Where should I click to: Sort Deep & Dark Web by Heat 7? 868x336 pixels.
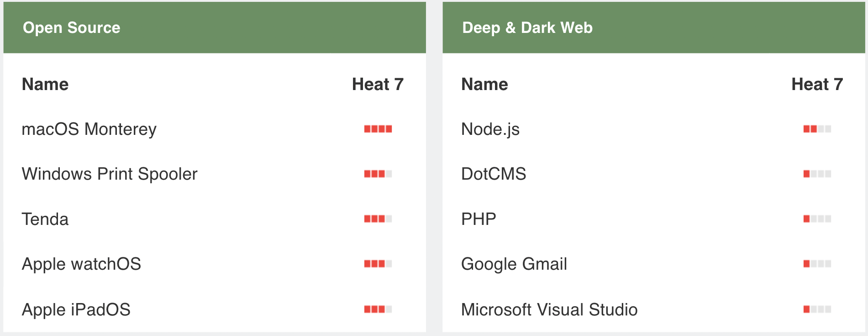(x=817, y=84)
